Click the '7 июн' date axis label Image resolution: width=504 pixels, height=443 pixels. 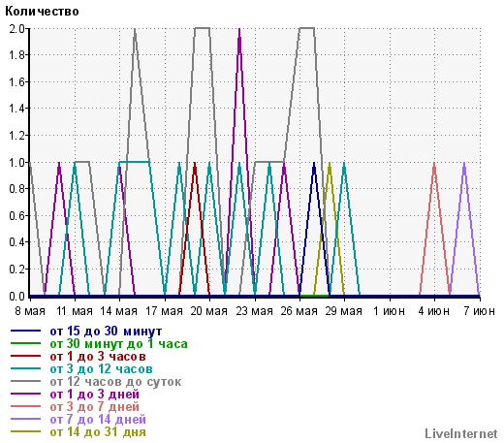pos(479,311)
